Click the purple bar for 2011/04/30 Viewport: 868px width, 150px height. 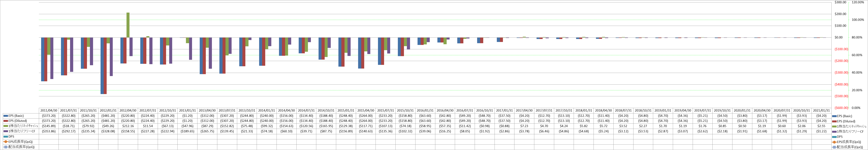click(52, 58)
